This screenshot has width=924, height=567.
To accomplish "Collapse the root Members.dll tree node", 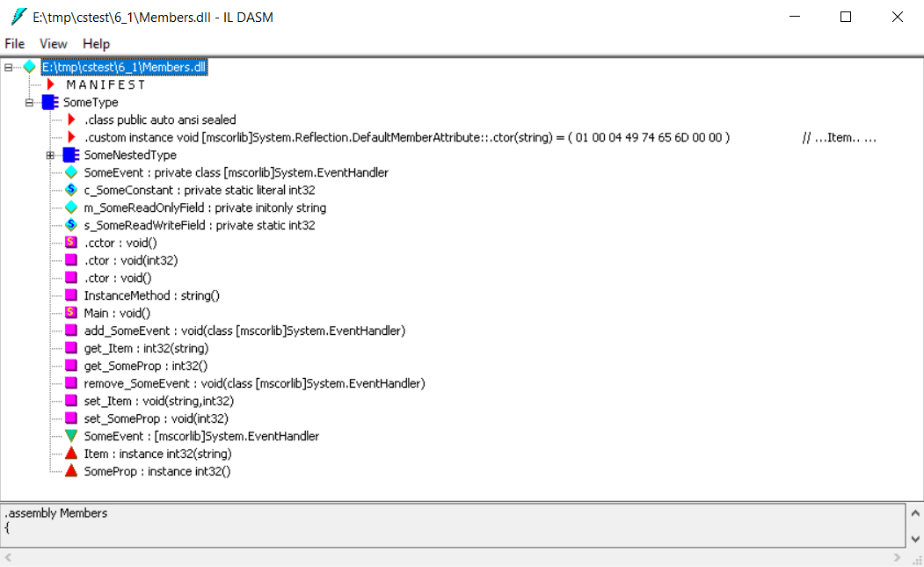I will [x=9, y=68].
